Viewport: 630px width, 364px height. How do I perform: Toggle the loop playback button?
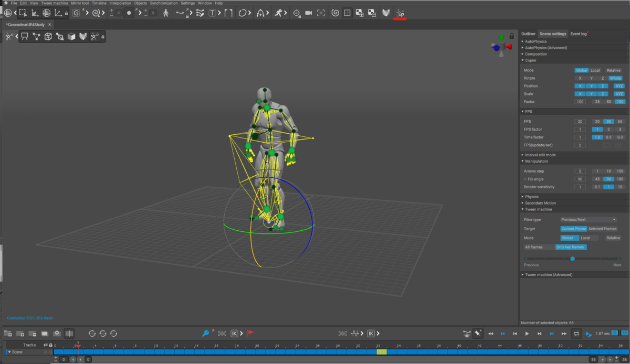[x=576, y=334]
